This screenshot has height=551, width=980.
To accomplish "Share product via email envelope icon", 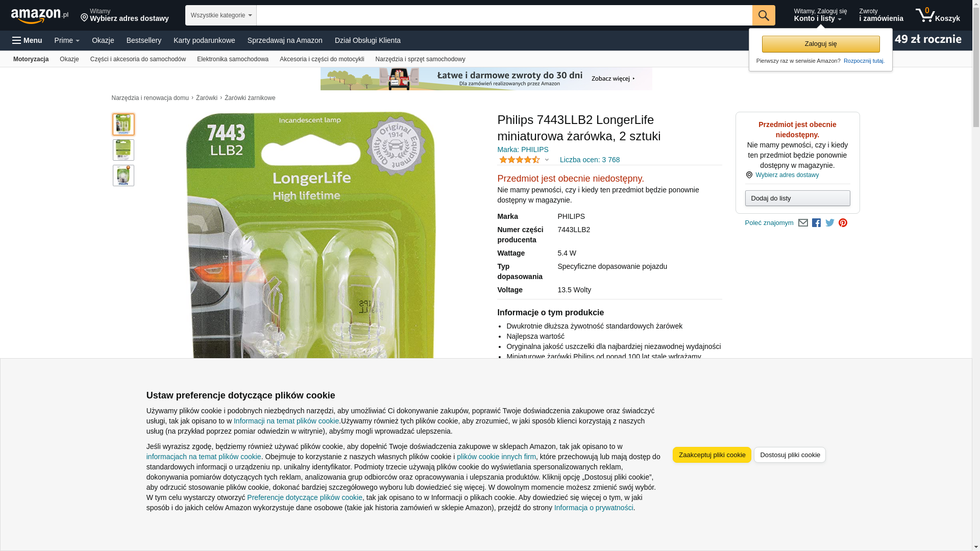I will tap(803, 223).
